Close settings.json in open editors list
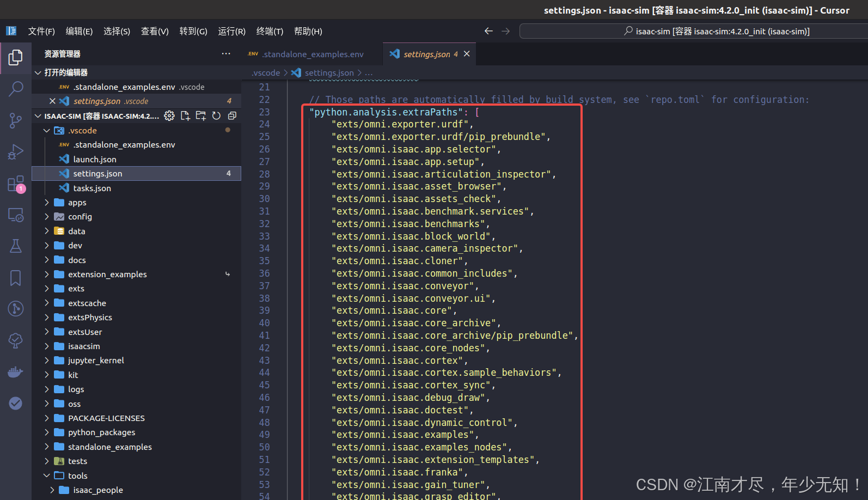Image resolution: width=868 pixels, height=500 pixels. pos(52,101)
